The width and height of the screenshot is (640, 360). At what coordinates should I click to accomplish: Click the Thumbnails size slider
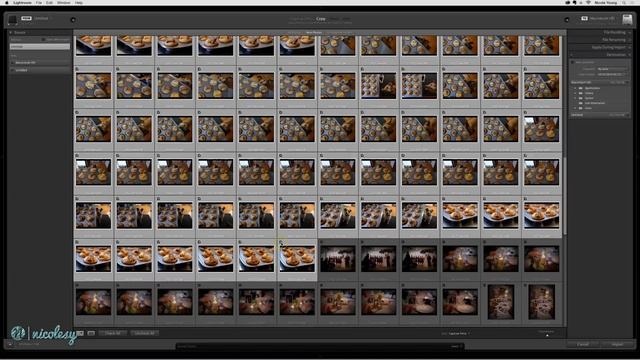tap(547, 335)
